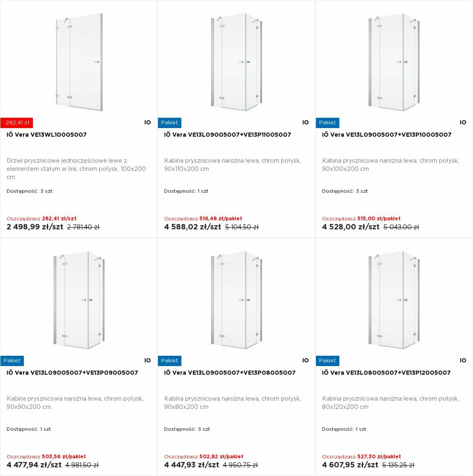The width and height of the screenshot is (473, 476).
Task: Click the IO brand logo on VE13WL10005007 card
Action: [x=148, y=122]
